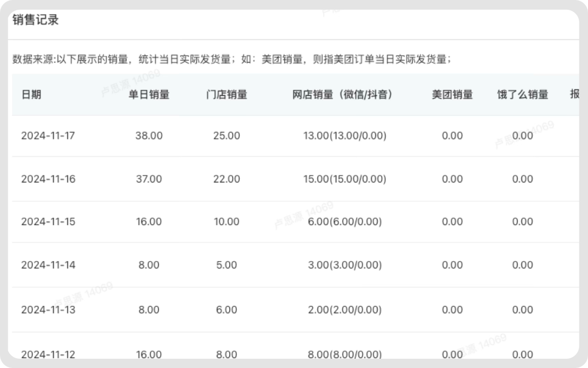This screenshot has height=368, width=588.
Task: Select the 2024-11-13 date cell
Action: pos(48,310)
